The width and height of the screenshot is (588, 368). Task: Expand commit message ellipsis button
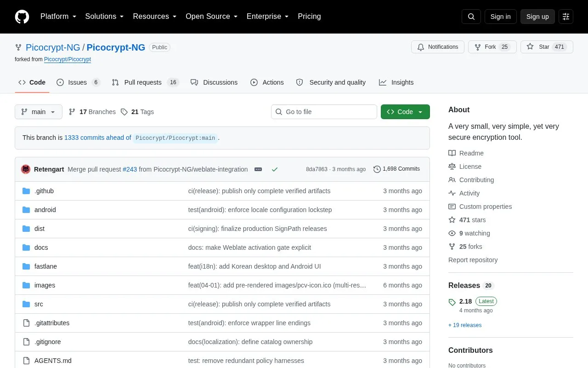click(x=258, y=169)
